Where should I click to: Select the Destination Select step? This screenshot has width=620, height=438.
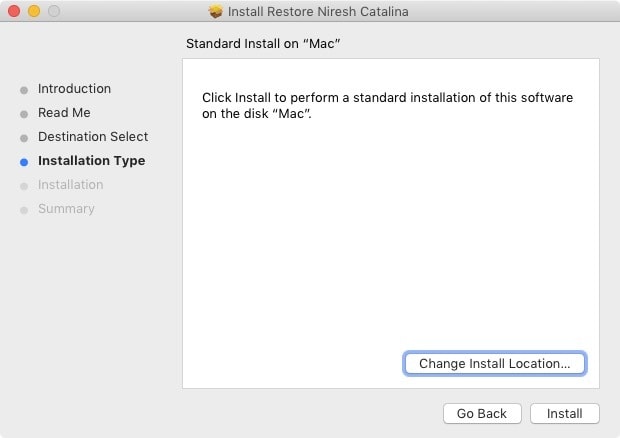point(93,137)
